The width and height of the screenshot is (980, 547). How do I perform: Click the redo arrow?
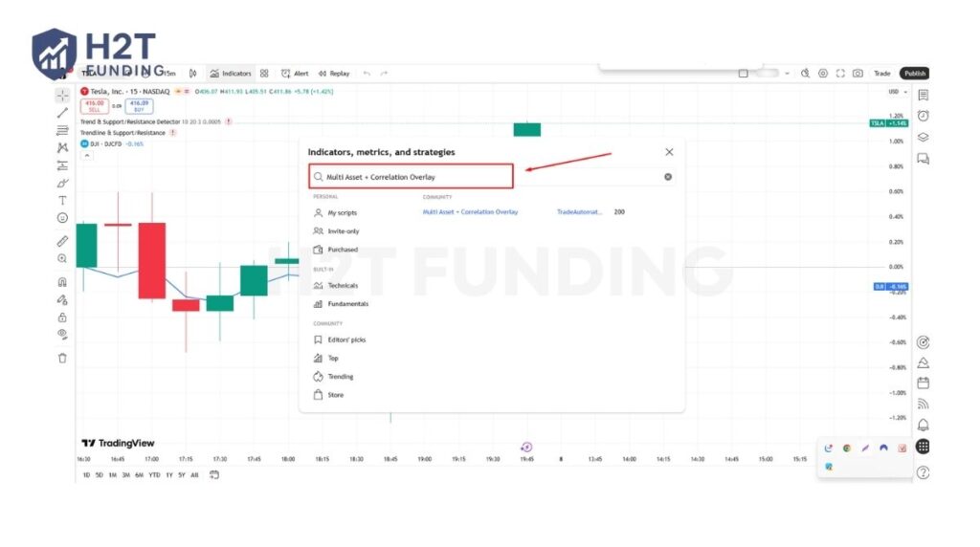pos(384,73)
